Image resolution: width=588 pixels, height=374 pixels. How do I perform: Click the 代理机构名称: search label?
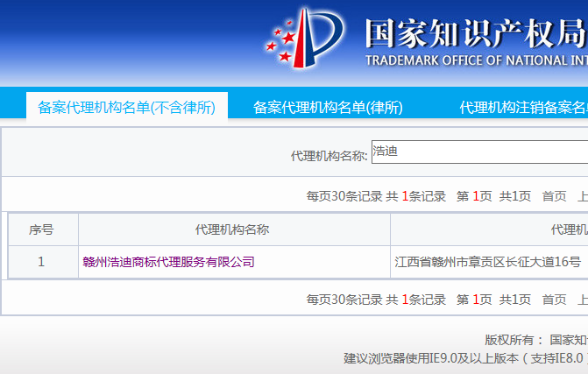[x=329, y=156]
